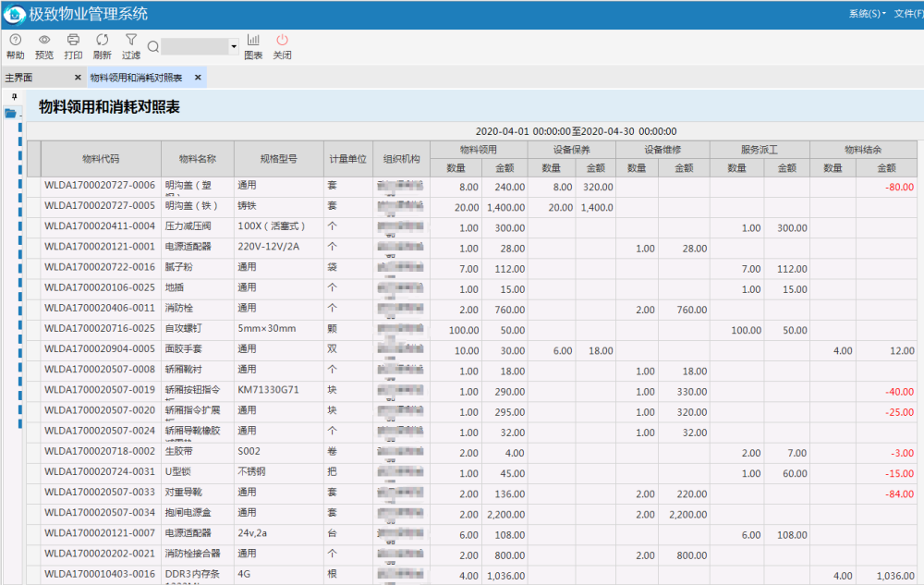This screenshot has height=585, width=924.
Task: Click the red Close (关闭) power icon
Action: 282,40
